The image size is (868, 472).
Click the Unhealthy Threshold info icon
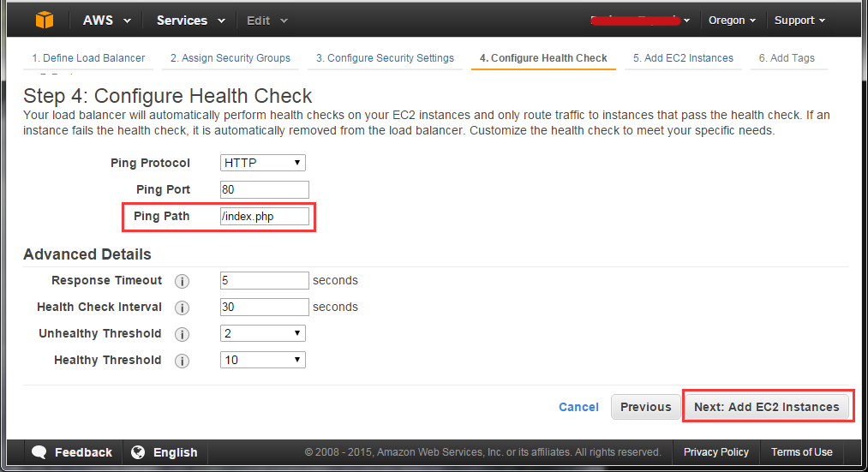(x=183, y=334)
